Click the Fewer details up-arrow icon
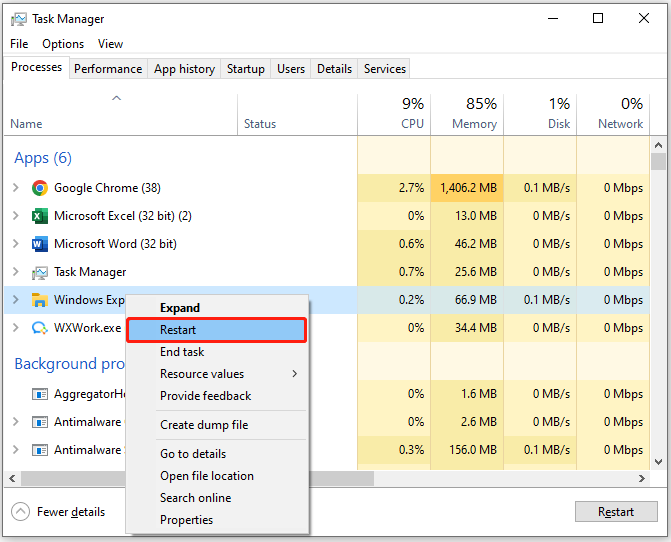 tap(20, 512)
